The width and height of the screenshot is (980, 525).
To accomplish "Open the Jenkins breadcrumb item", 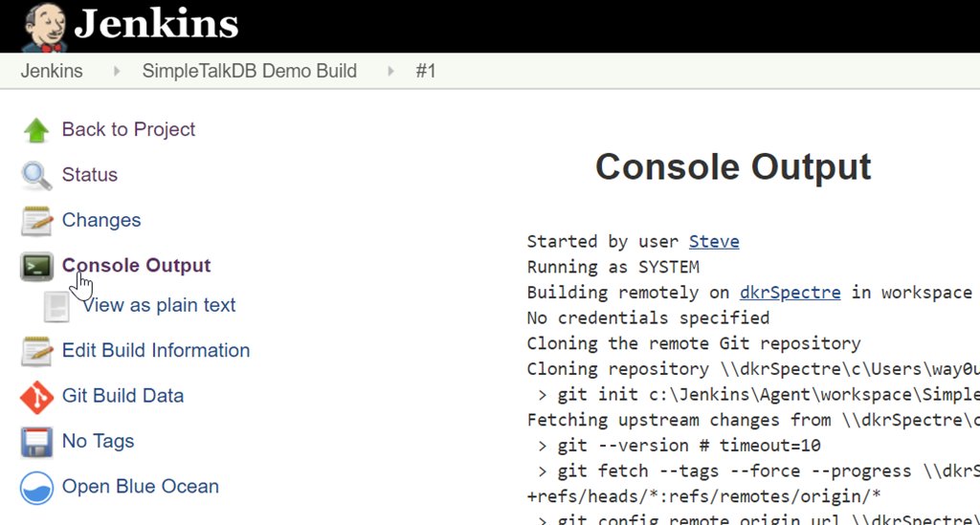I will (52, 72).
